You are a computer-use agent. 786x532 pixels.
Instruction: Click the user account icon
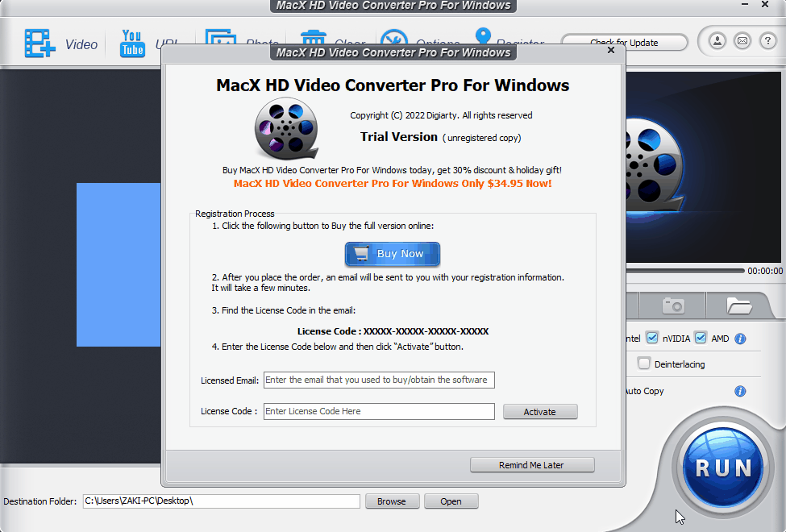(717, 40)
